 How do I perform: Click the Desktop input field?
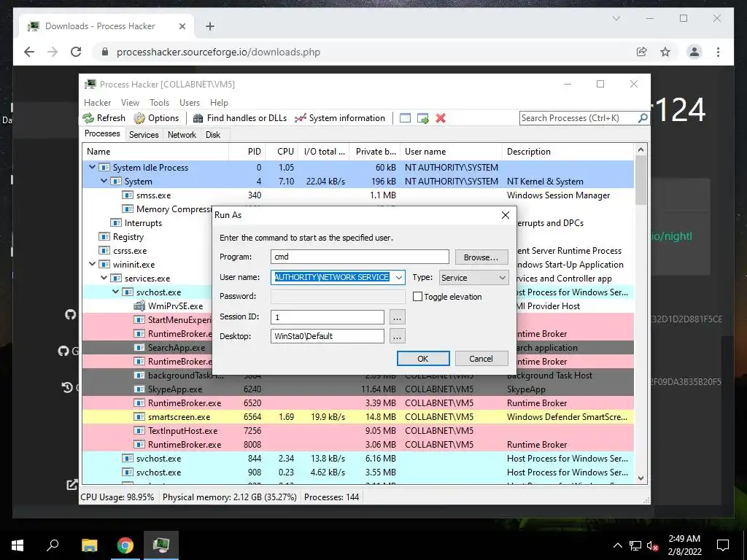328,336
